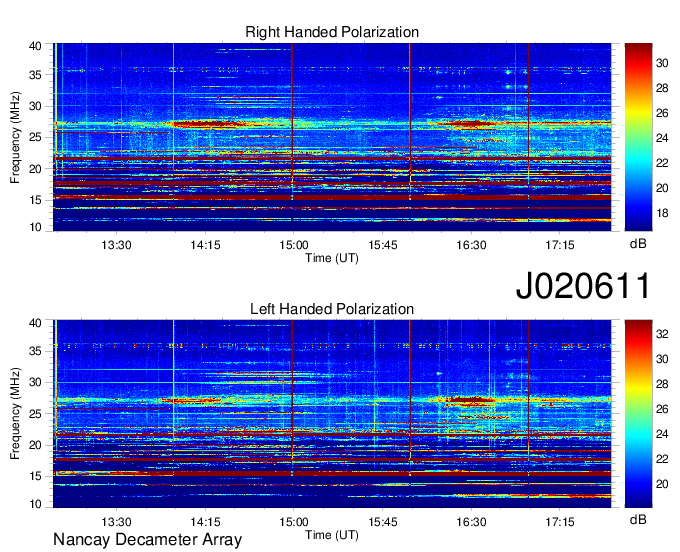Image resolution: width=680 pixels, height=552 pixels.
Task: Click "Time (UT)" label under Right Handed plot
Action: [332, 258]
